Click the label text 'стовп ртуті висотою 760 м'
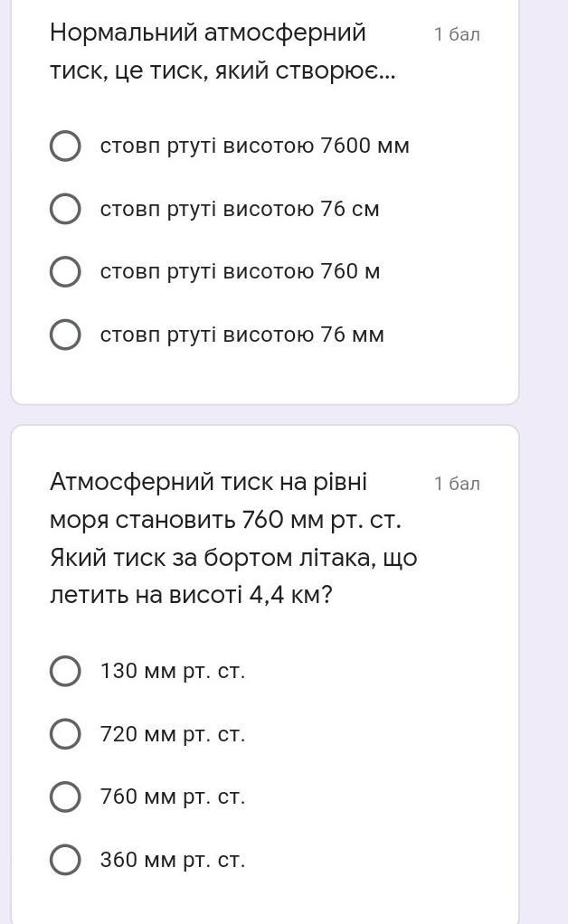The image size is (568, 924). [240, 271]
